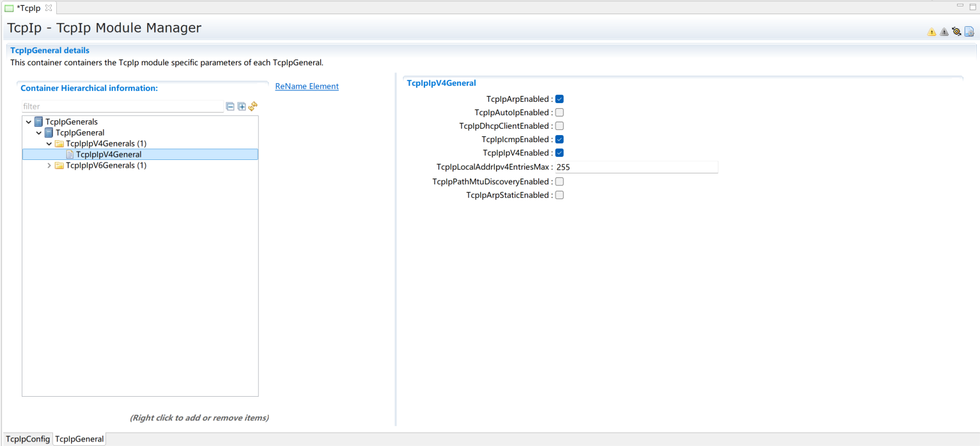The height and width of the screenshot is (446, 980).
Task: Switch to the TcpIpConfig tab
Action: coord(27,439)
